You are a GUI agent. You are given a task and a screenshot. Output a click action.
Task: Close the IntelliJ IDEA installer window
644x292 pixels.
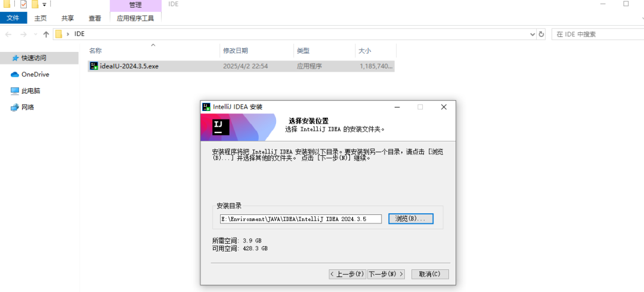click(444, 107)
